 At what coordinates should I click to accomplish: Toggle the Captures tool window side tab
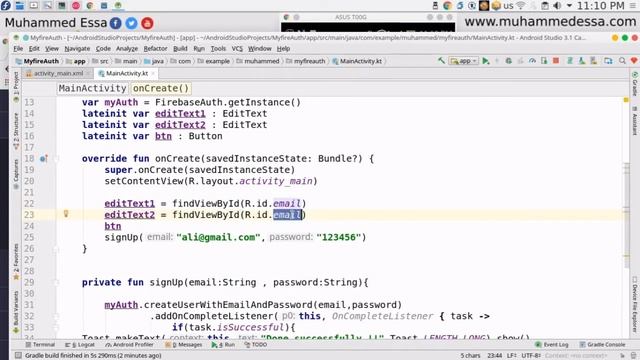point(16,174)
